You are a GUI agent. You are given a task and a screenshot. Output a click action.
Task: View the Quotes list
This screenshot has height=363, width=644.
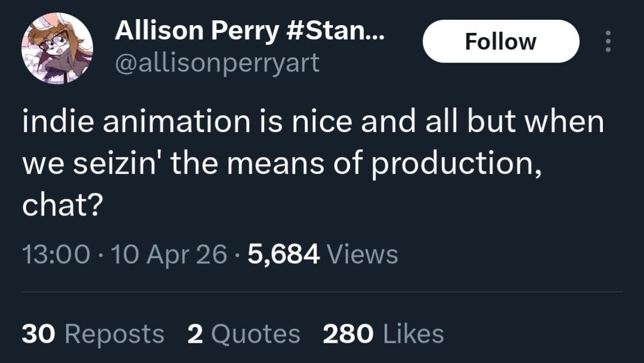click(x=256, y=334)
